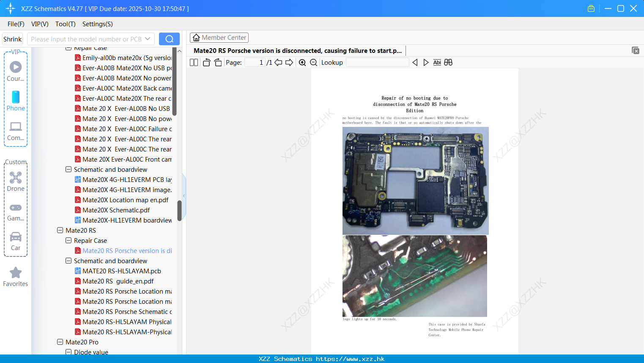Open Mate20X 4G-HL1EVERM image file
The height and width of the screenshot is (363, 644).
pyautogui.click(x=123, y=190)
